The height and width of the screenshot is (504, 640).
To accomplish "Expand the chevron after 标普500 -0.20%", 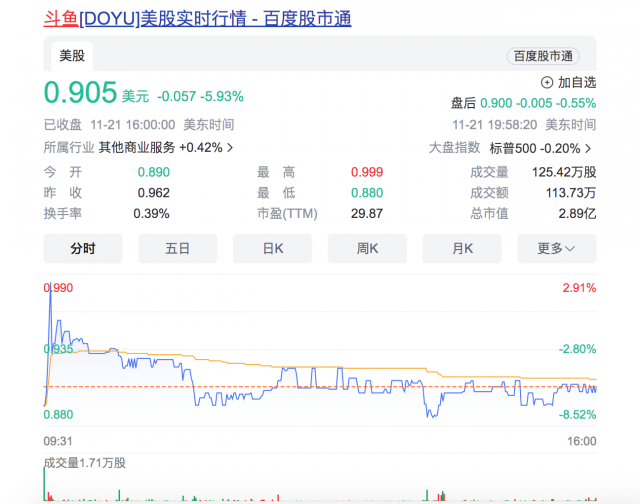I will [x=588, y=148].
